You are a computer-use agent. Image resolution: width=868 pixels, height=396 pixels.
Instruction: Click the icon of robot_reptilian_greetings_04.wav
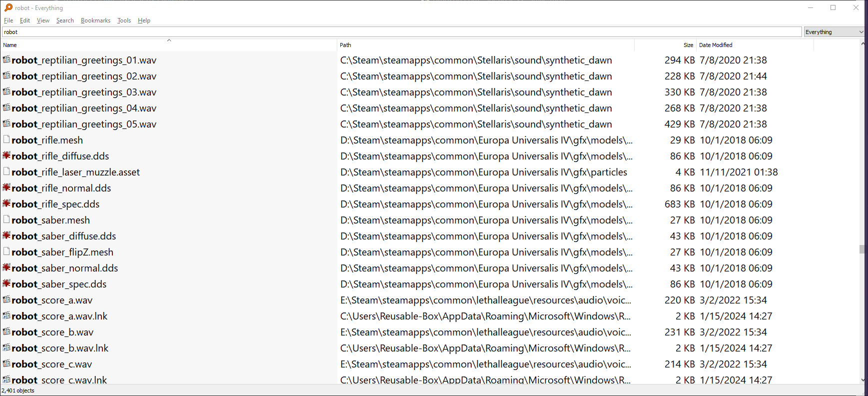pyautogui.click(x=6, y=107)
